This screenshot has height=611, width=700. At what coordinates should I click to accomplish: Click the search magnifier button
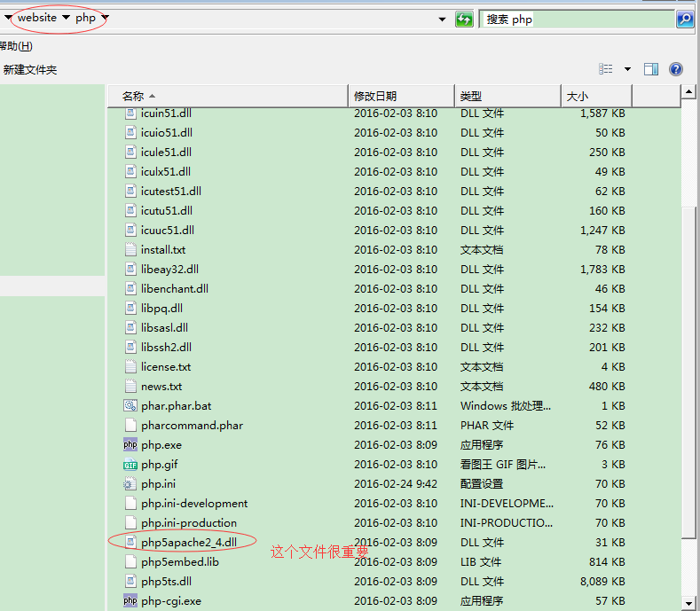point(685,20)
